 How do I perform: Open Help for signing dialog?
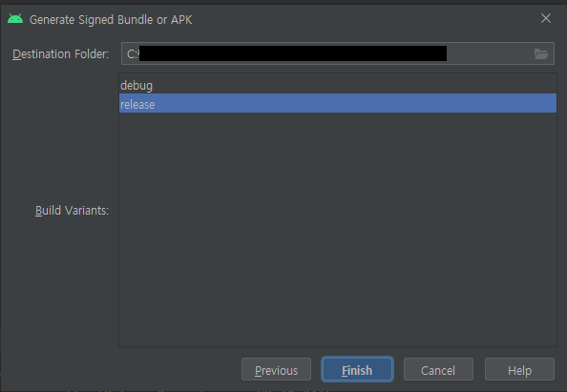coord(519,370)
